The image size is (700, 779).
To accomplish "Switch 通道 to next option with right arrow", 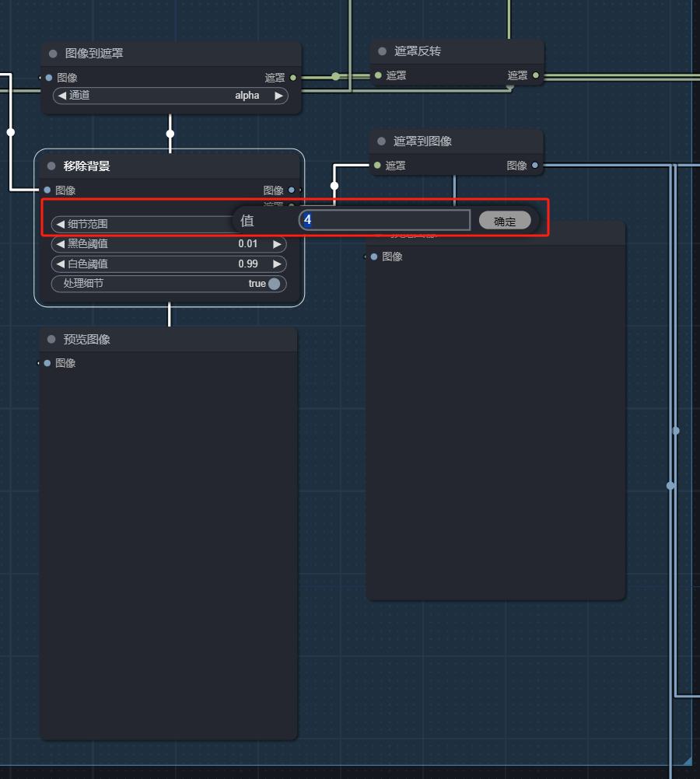I will pos(278,96).
